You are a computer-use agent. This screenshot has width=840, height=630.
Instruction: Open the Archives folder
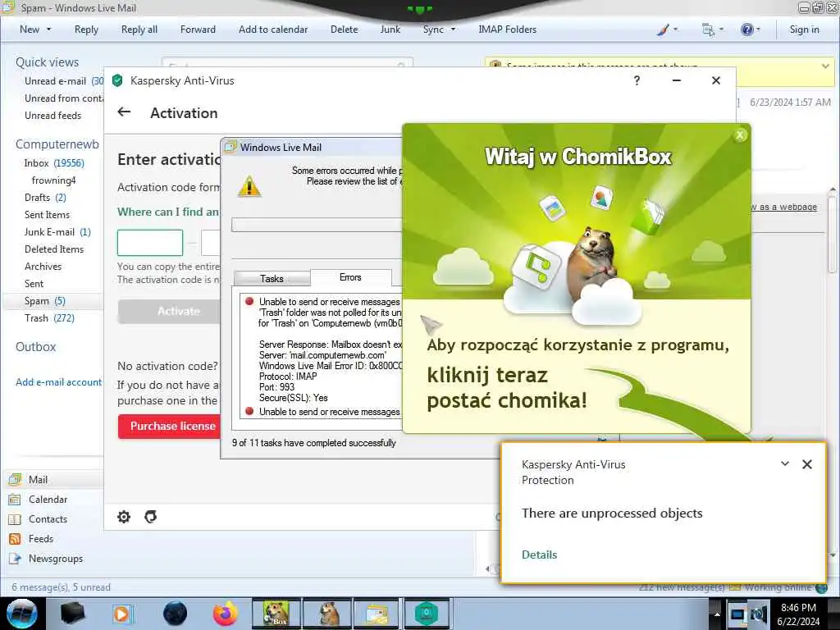(x=43, y=267)
